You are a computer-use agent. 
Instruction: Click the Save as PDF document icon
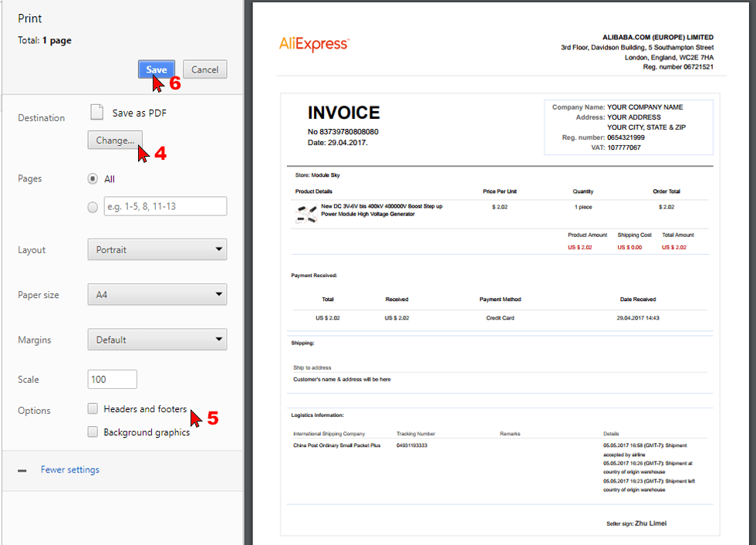97,112
